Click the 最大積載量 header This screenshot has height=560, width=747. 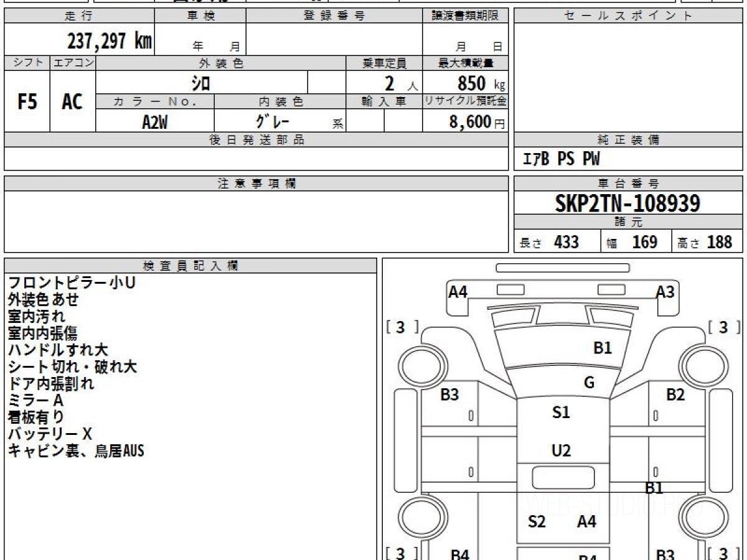(466, 63)
